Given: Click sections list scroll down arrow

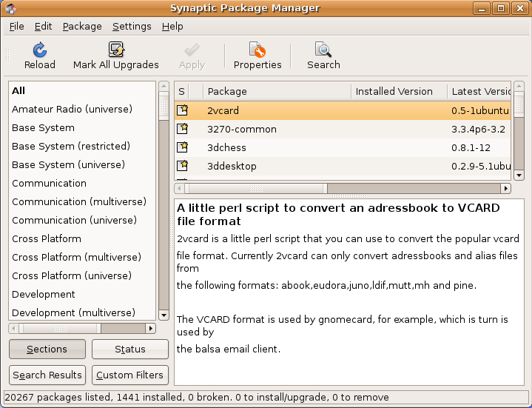Looking at the screenshot, I should (164, 315).
